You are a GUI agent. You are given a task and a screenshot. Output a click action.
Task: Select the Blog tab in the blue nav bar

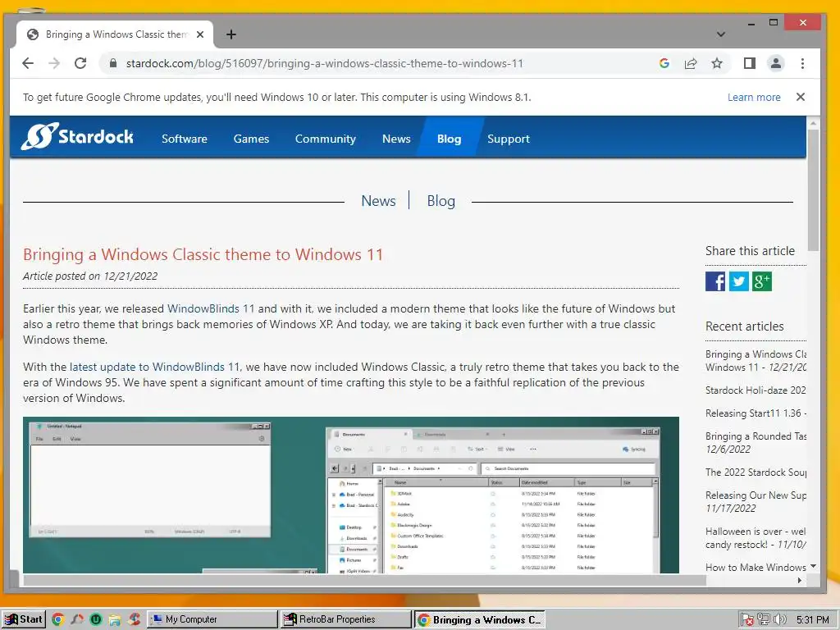click(449, 139)
